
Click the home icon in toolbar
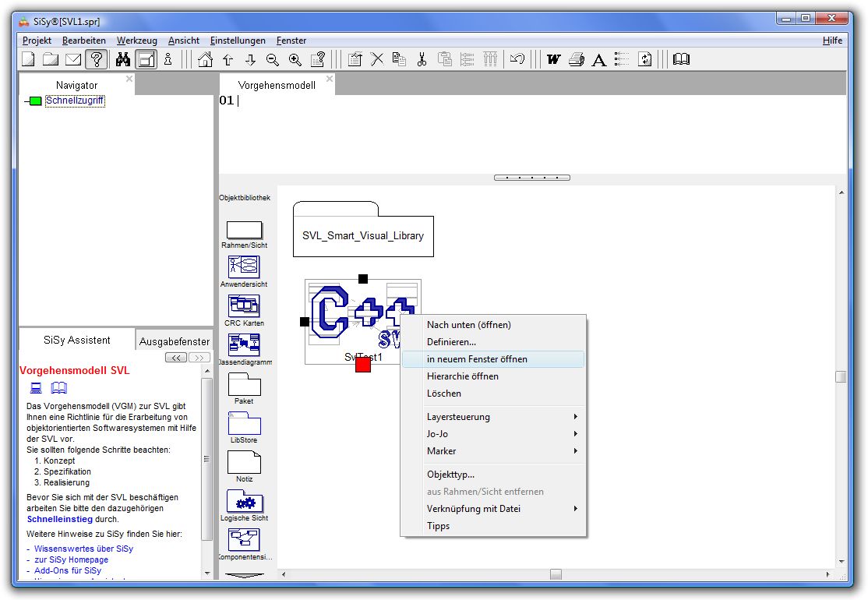coord(205,59)
